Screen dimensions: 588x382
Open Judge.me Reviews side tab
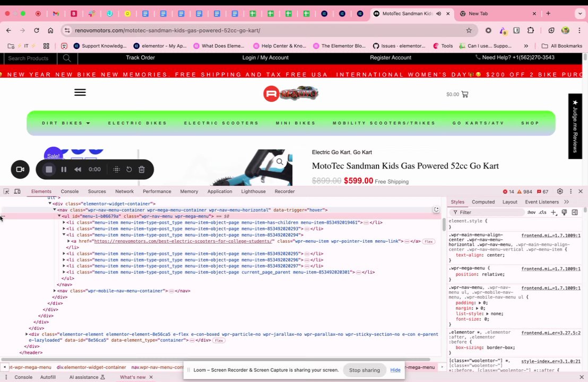click(x=575, y=126)
